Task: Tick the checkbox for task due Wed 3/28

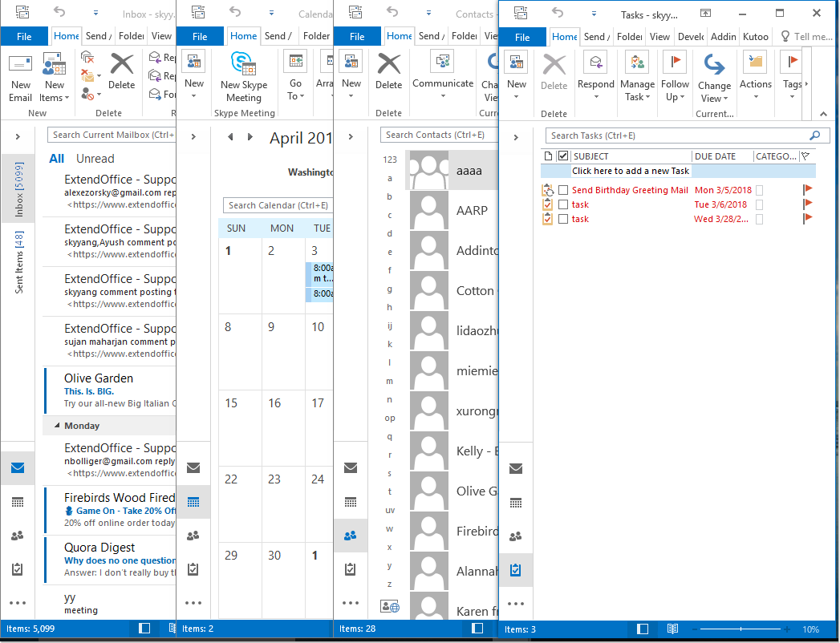Action: [x=563, y=219]
